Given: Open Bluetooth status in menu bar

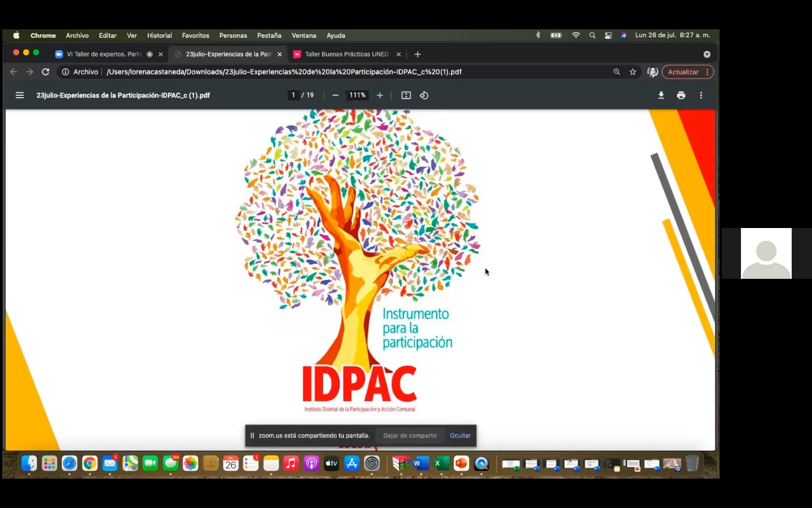Looking at the screenshot, I should coord(538,35).
